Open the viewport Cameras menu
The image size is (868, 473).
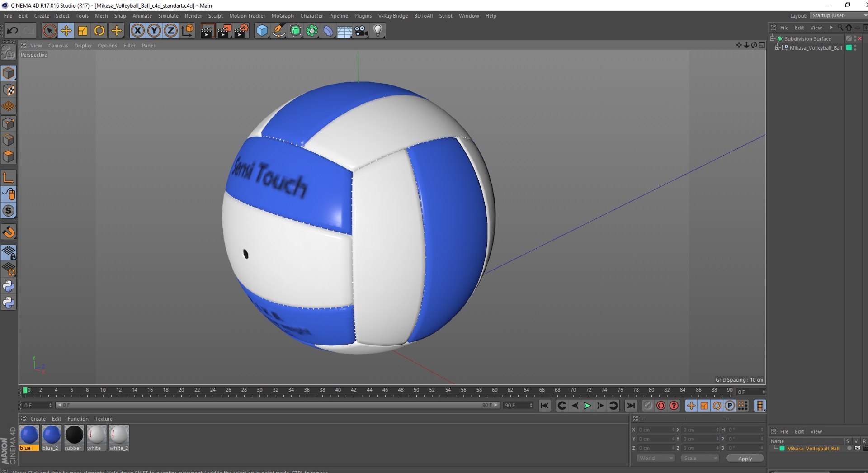(58, 46)
